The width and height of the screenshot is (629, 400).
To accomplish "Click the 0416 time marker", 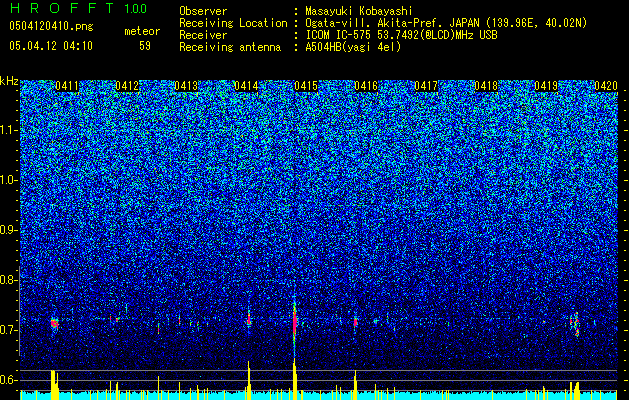I will pos(366,86).
